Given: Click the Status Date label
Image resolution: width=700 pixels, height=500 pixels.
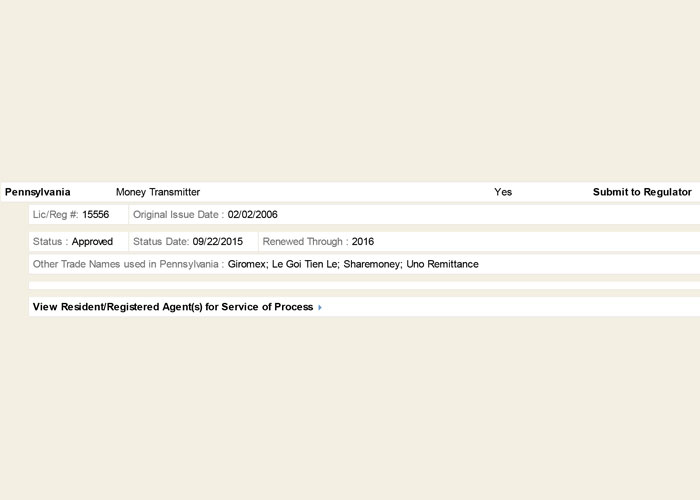Looking at the screenshot, I should tap(161, 242).
